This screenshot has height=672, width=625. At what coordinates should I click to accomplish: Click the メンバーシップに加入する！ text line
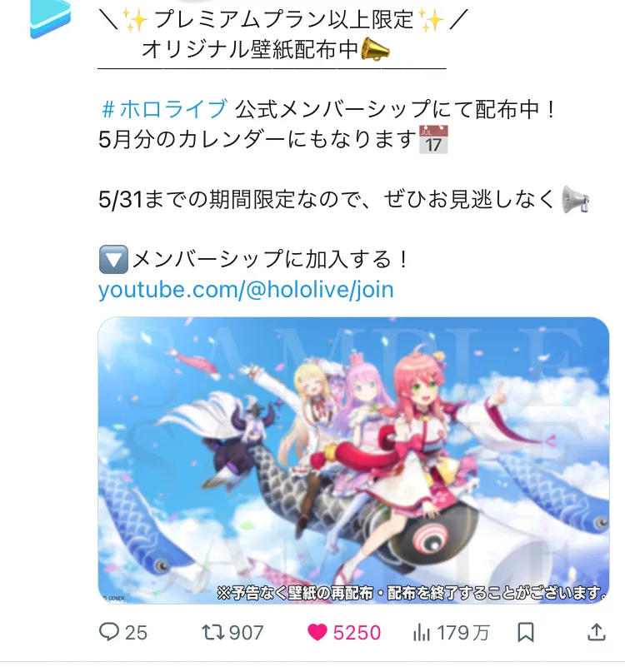tap(270, 259)
